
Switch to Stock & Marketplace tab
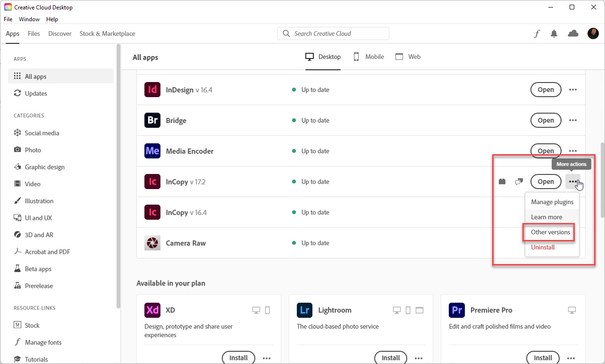[107, 33]
